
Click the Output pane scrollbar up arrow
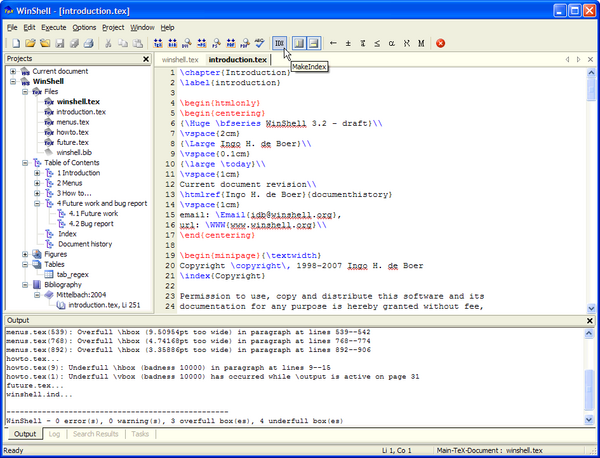click(589, 333)
